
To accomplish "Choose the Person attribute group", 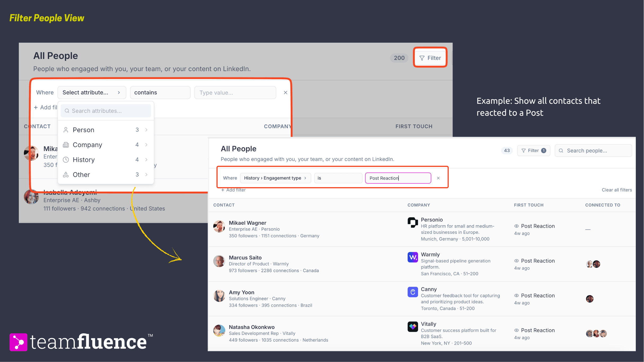I will pyautogui.click(x=106, y=130).
